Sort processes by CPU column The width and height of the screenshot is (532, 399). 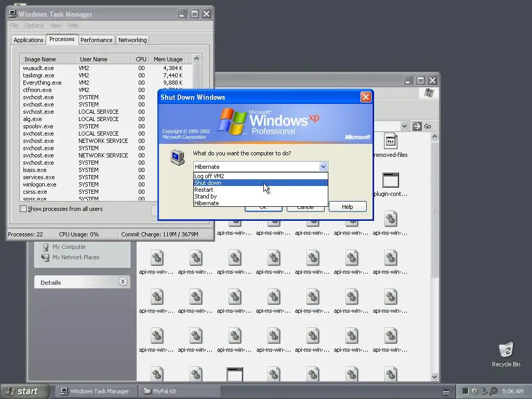141,59
